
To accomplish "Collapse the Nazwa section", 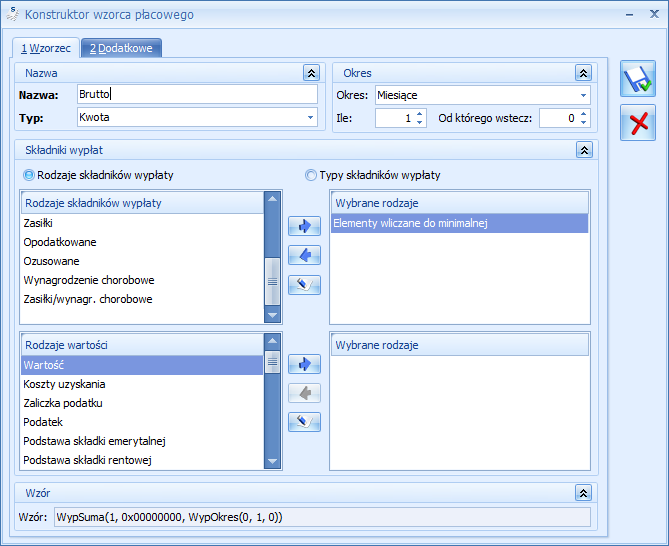I will click(x=311, y=73).
